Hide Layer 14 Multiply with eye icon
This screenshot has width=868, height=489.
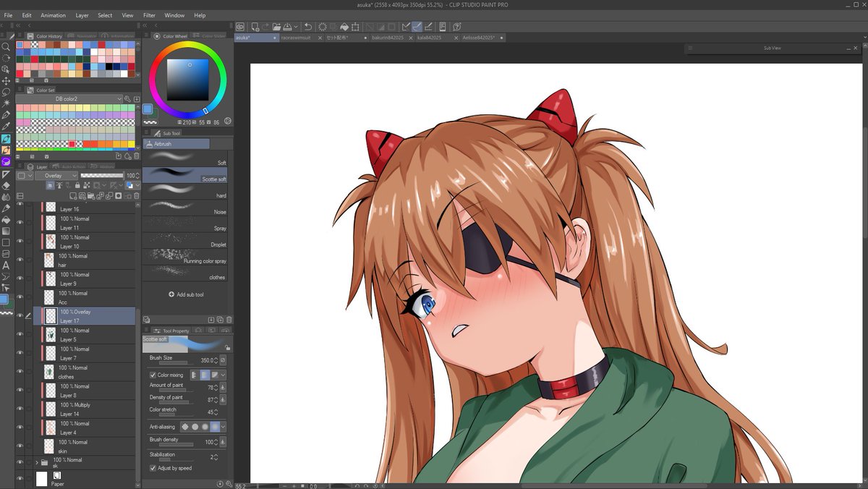(x=20, y=409)
